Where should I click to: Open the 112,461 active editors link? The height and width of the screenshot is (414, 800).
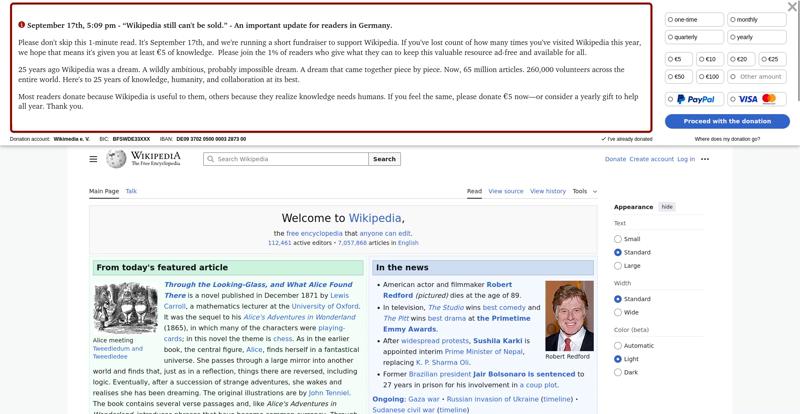point(280,243)
